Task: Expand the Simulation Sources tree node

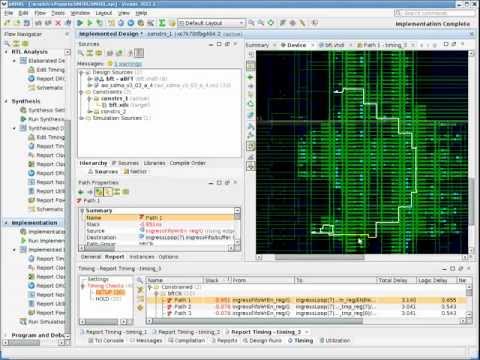Action: [x=82, y=118]
